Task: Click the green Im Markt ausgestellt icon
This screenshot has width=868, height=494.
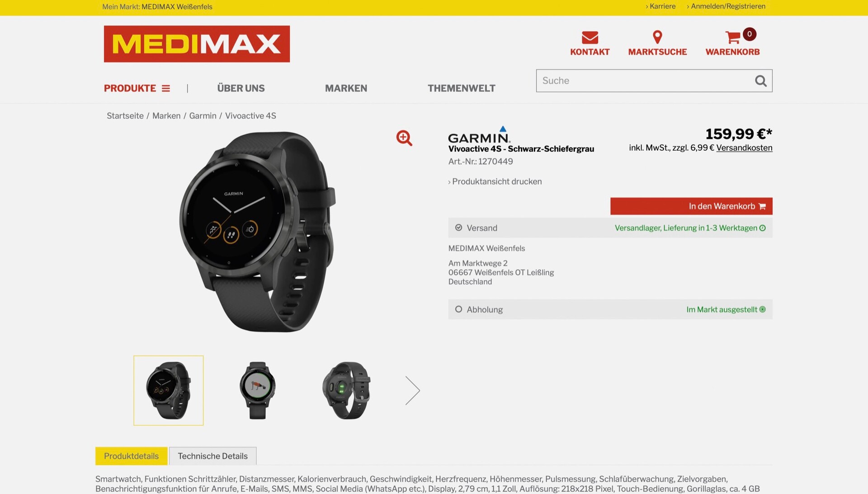Action: (763, 309)
